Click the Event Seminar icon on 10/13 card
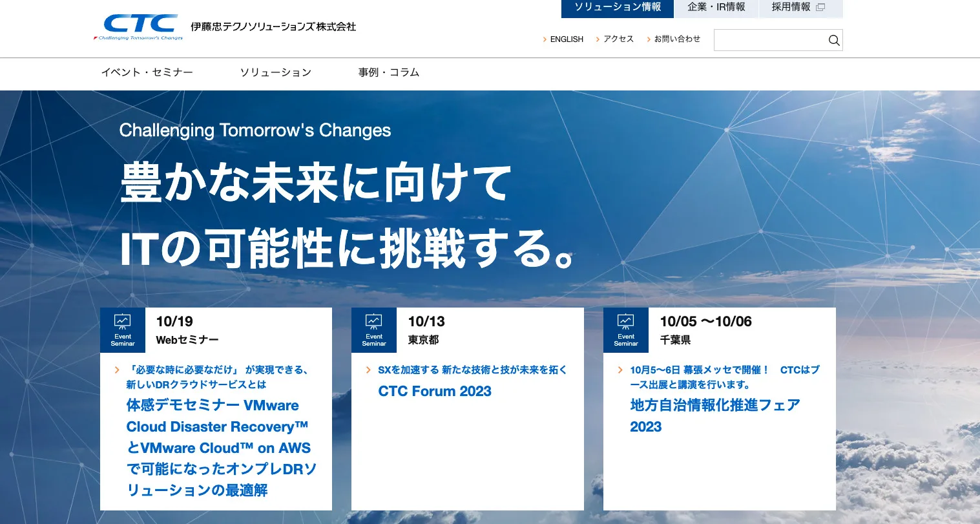Viewport: 980px width, 524px height. click(374, 330)
